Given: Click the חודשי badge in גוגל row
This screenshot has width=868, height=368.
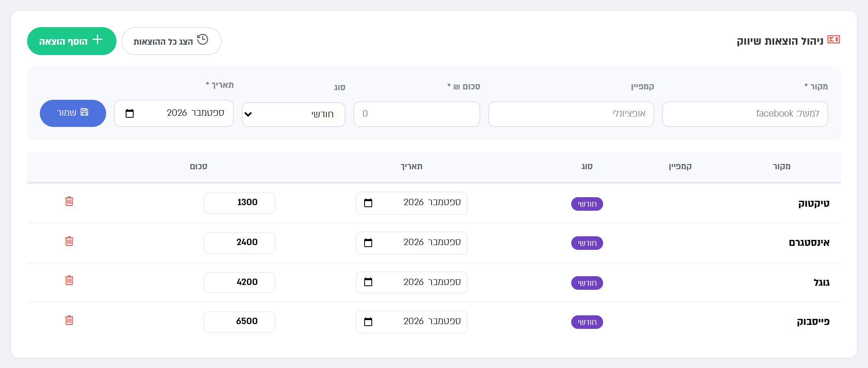Looking at the screenshot, I should click(587, 283).
